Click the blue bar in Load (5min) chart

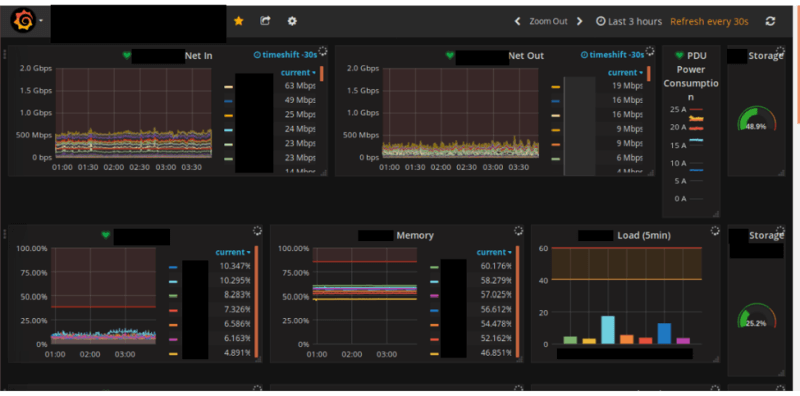664,333
